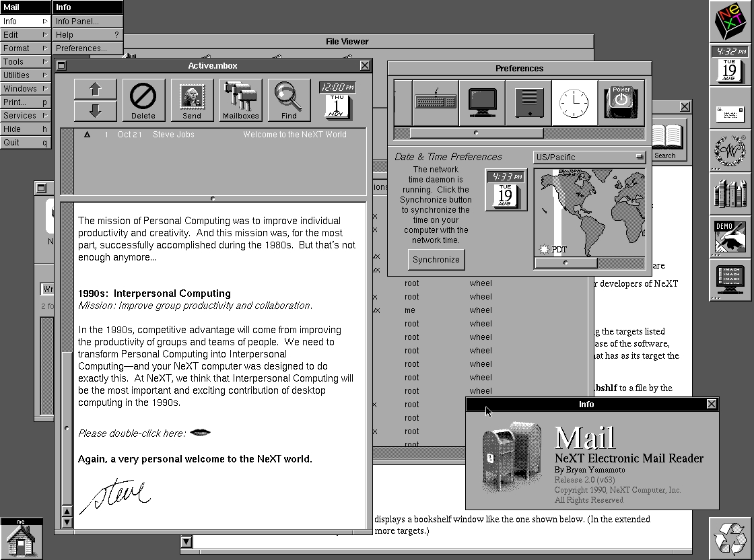Click the NeXT logo icon in the dock
Image resolution: width=754 pixels, height=560 pixels.
click(730, 21)
